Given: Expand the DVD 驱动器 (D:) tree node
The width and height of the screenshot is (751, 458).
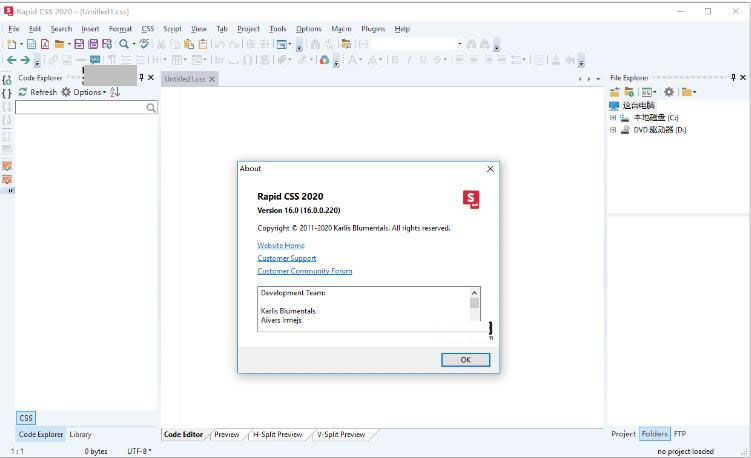Looking at the screenshot, I should [613, 129].
